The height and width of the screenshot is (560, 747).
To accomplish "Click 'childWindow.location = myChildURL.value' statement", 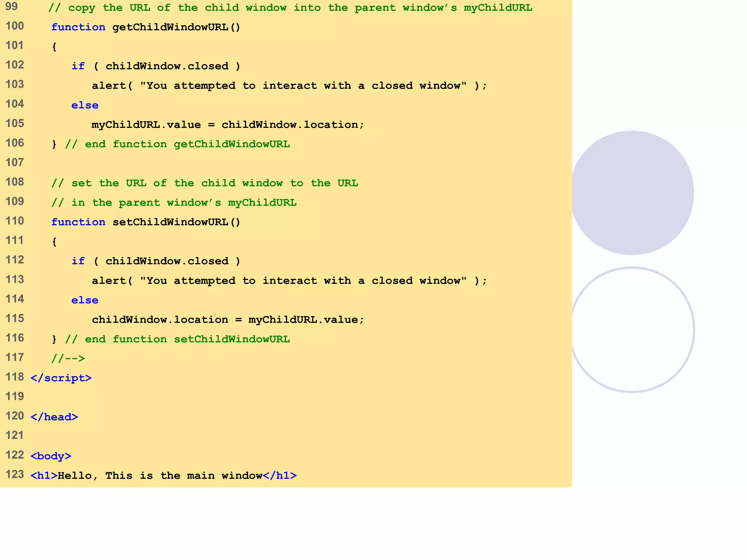I will coord(228,320).
